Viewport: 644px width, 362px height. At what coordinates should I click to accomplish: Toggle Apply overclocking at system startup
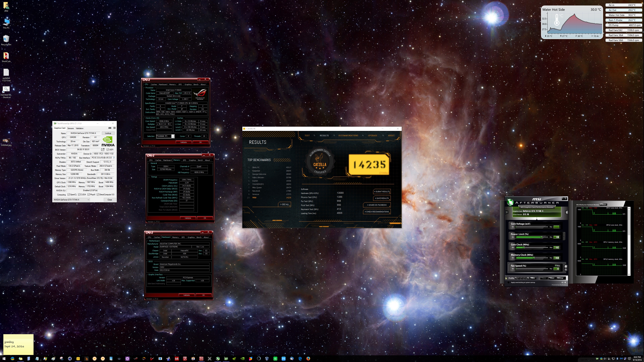508,282
